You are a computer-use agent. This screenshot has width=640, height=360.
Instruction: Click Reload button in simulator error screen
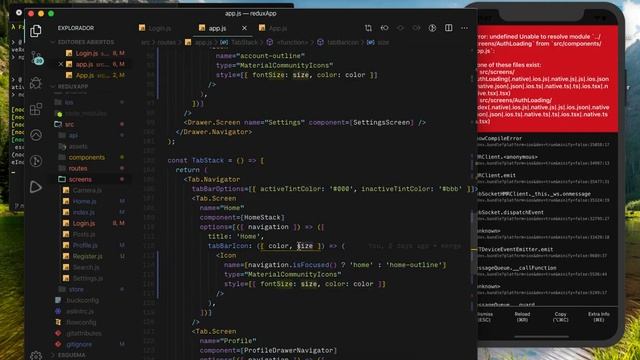(522, 317)
